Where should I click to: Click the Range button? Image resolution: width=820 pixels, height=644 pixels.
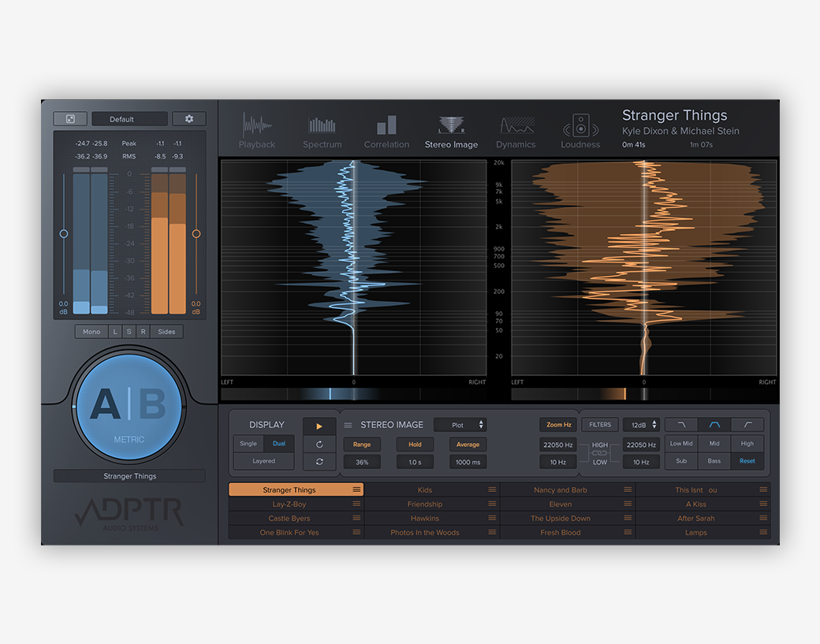coord(362,445)
